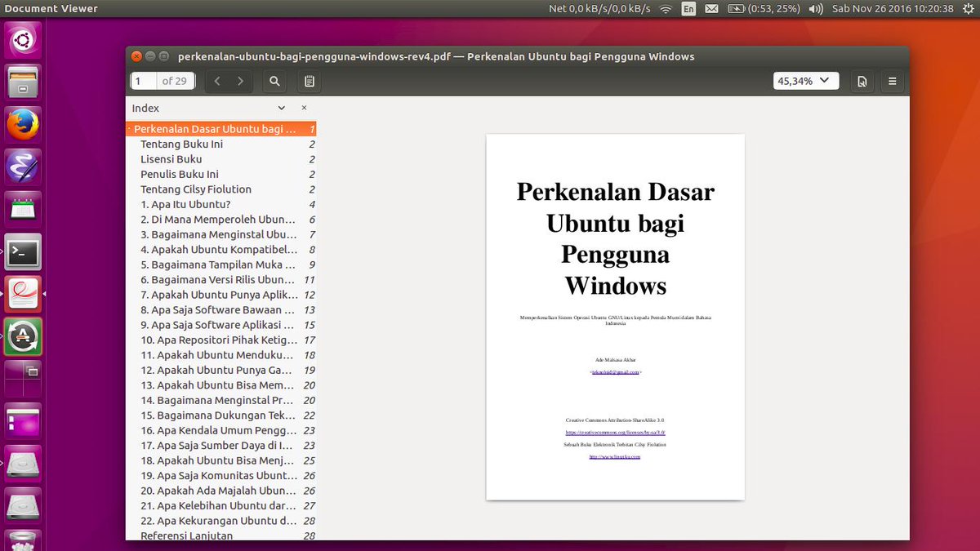Select '4. Apakah Ubuntu Kompatibel…' entry
The width and height of the screenshot is (980, 551).
(x=221, y=250)
